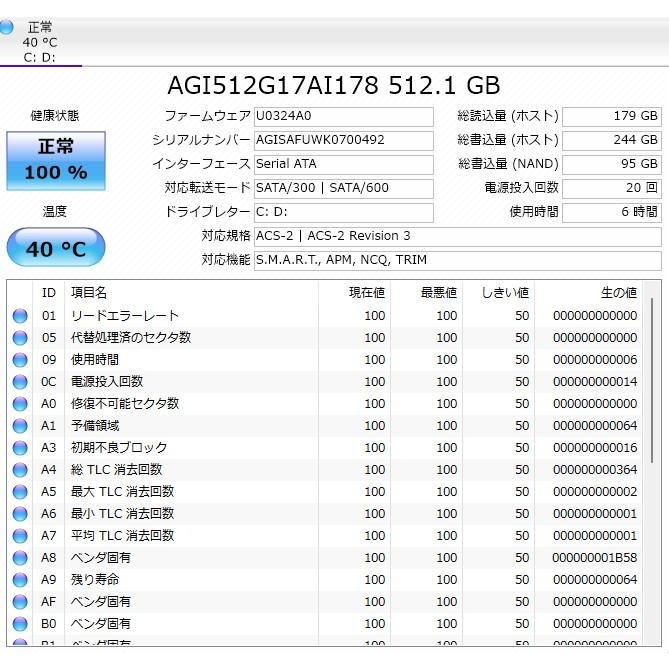Click the ID column header
669x669 pixels.
49,293
